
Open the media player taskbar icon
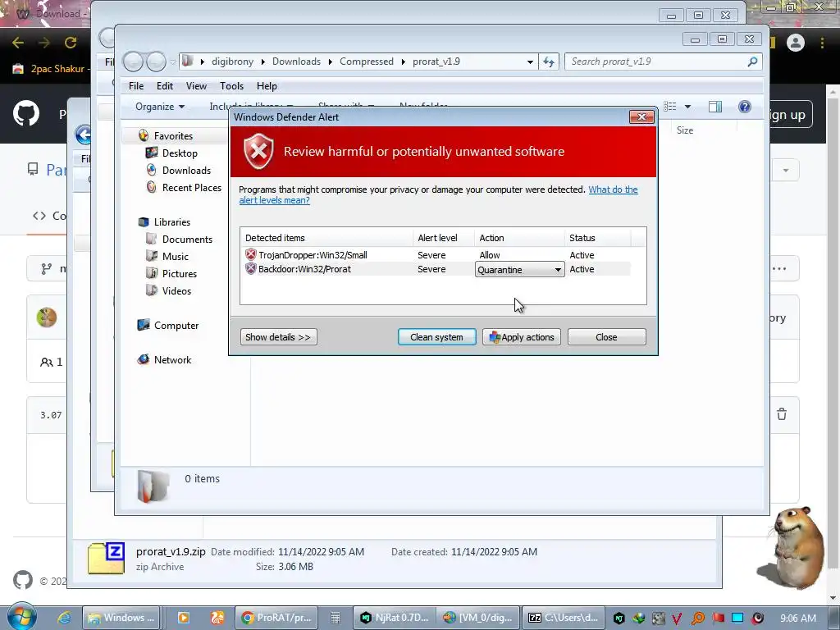coord(183,618)
